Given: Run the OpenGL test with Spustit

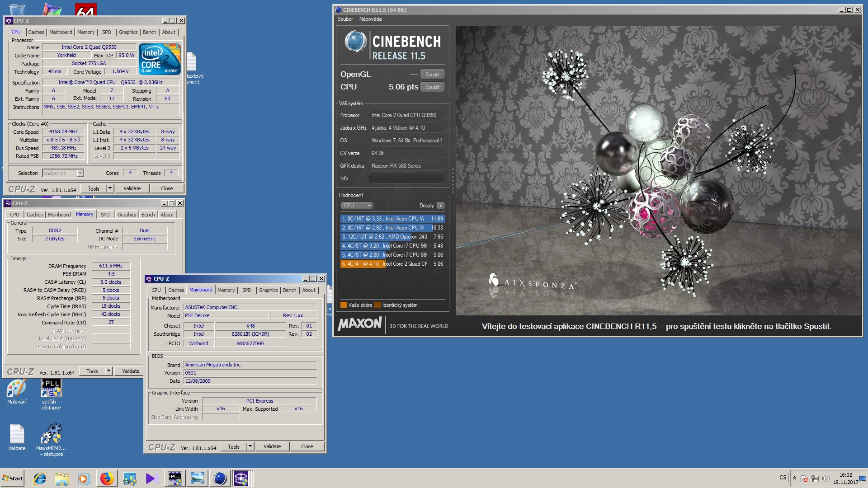Looking at the screenshot, I should pyautogui.click(x=432, y=75).
